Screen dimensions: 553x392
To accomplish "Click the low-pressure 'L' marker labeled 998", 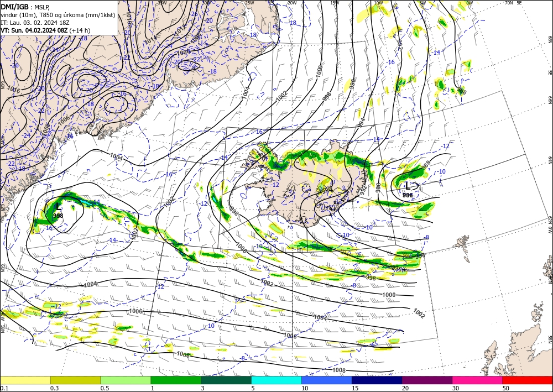I will click(x=58, y=207).
